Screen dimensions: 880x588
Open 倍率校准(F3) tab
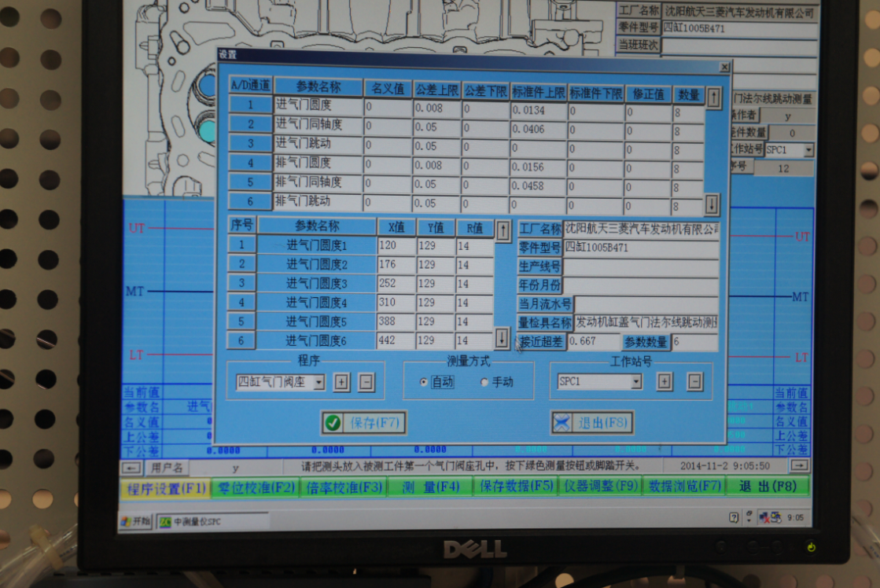pos(344,487)
